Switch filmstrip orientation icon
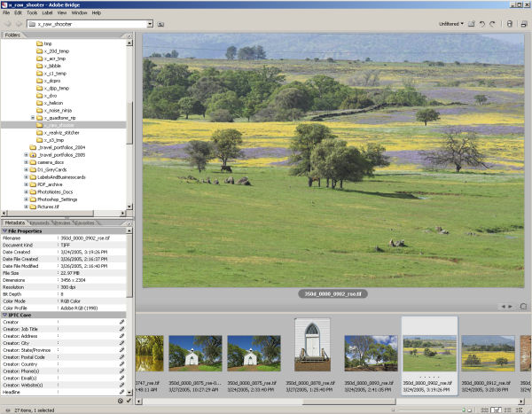 523,307
